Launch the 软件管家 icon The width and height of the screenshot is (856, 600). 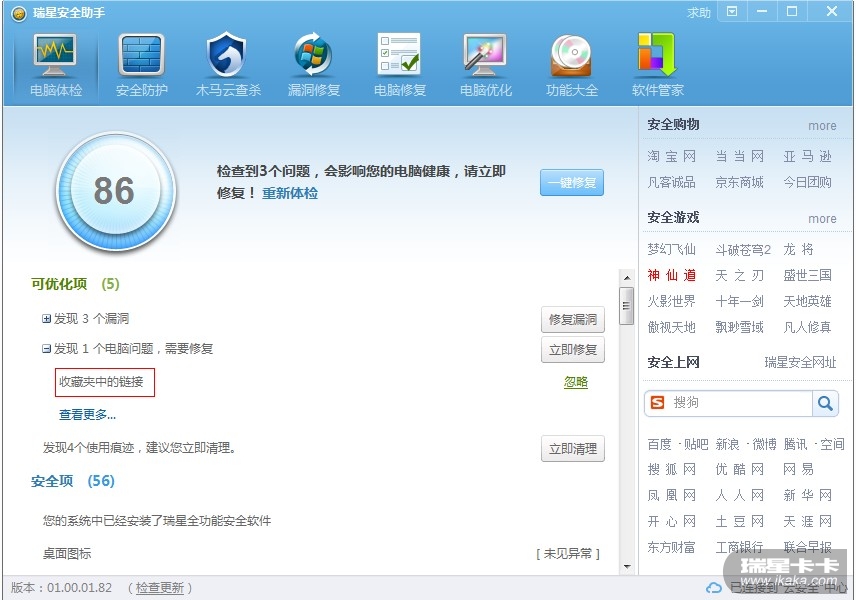pyautogui.click(x=657, y=55)
